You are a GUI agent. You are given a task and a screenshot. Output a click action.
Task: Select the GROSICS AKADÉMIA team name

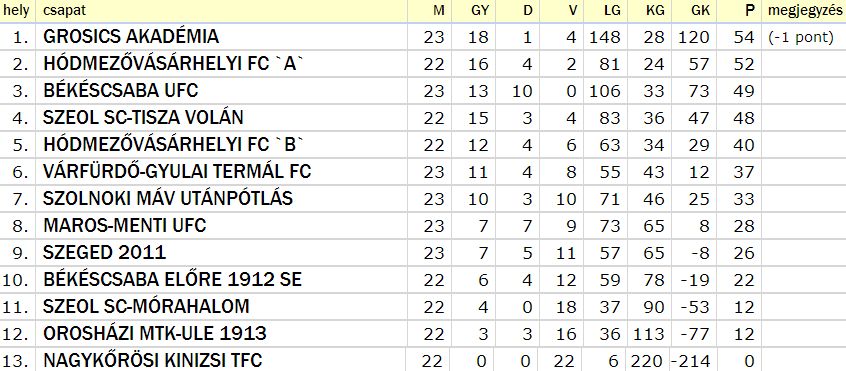pyautogui.click(x=131, y=36)
